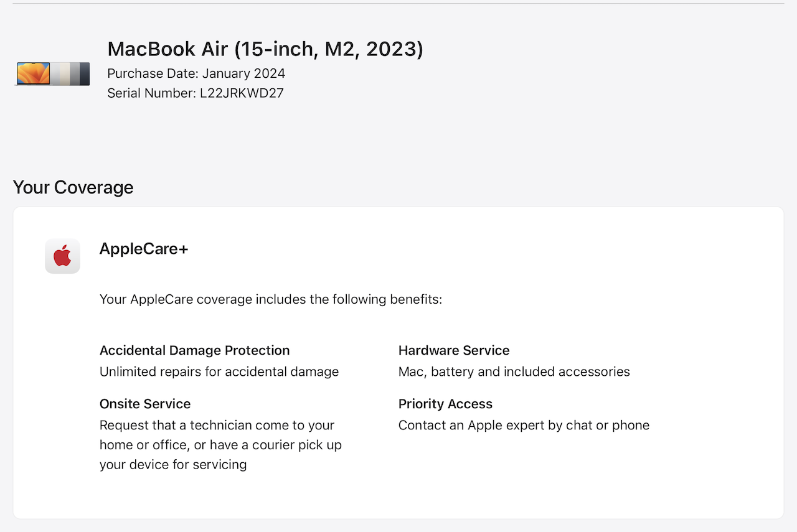This screenshot has height=532, width=797.
Task: Click the Unlimited repairs for accidental damage text
Action: [x=219, y=372]
